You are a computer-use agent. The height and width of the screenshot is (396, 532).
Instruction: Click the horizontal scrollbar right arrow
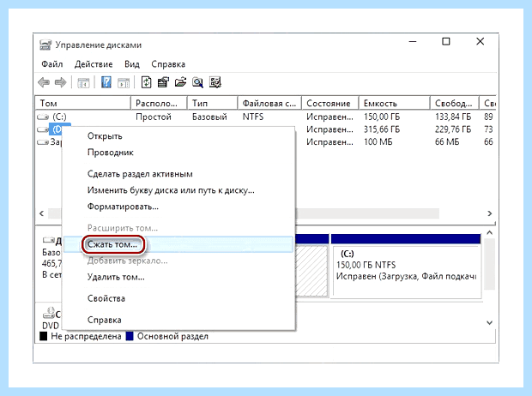(490, 213)
